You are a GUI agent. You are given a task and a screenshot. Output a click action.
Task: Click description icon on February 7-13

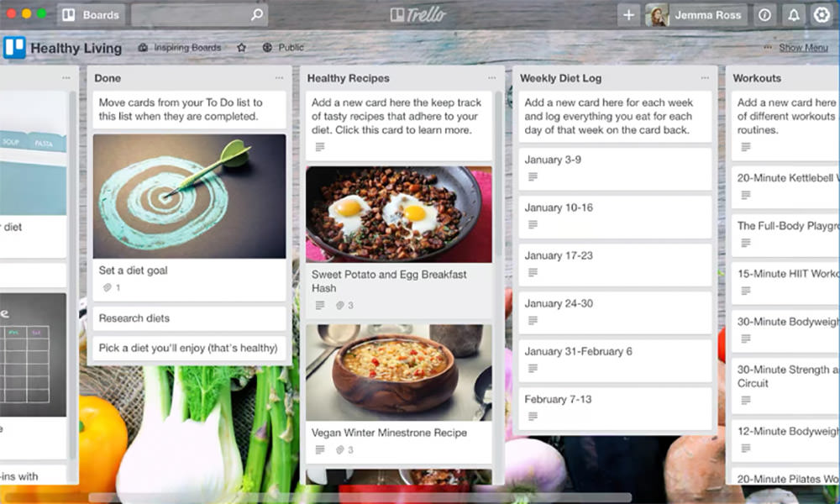tap(533, 416)
